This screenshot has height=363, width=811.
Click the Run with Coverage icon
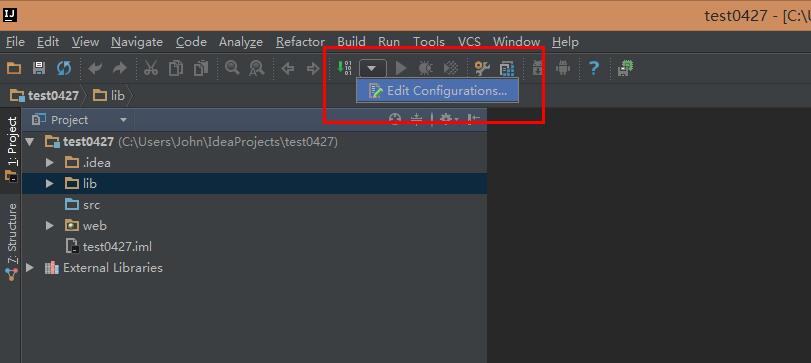click(451, 68)
